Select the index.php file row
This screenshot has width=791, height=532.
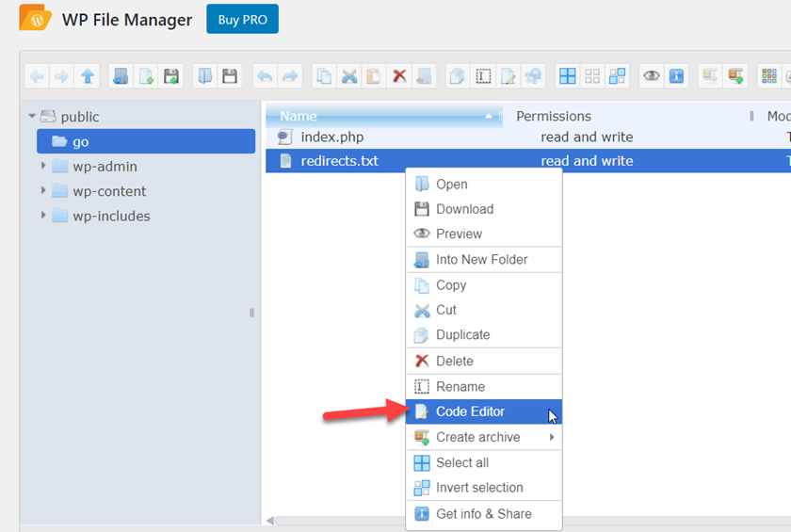pos(528,137)
